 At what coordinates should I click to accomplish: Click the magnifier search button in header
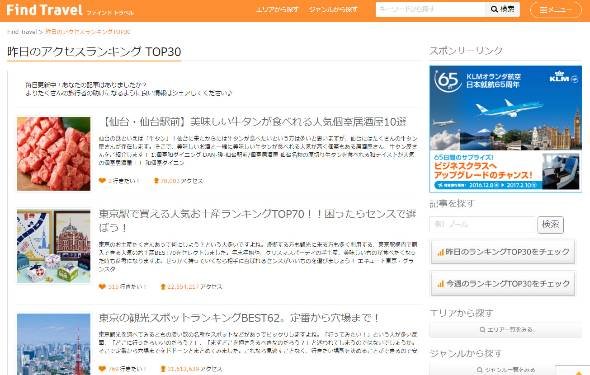pos(503,9)
